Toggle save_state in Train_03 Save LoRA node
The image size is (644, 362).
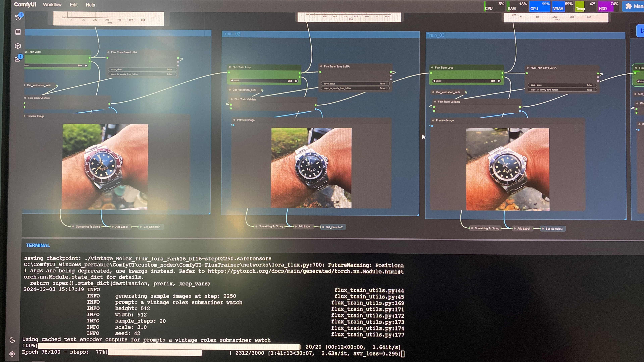pyautogui.click(x=562, y=85)
